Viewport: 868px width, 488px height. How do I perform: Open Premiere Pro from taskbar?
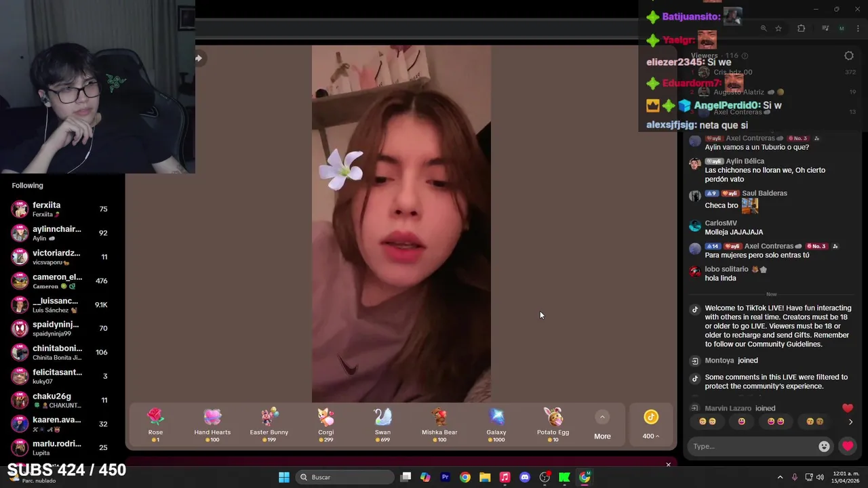445,477
